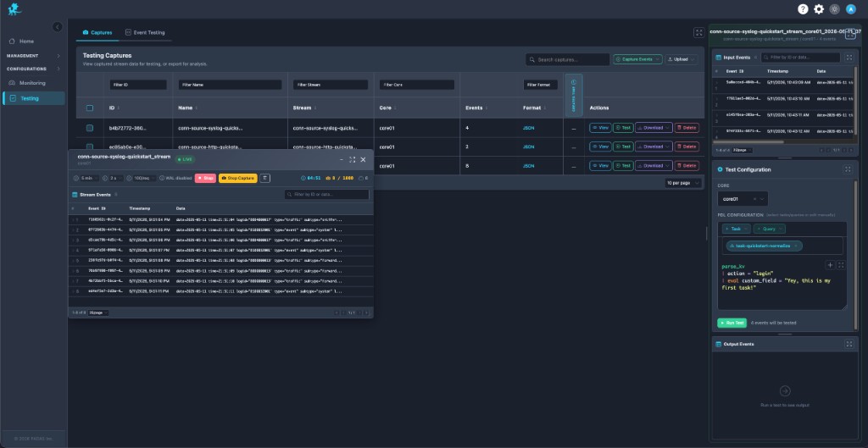View the capture with 4 events
This screenshot has width=868, height=448.
[x=600, y=128]
